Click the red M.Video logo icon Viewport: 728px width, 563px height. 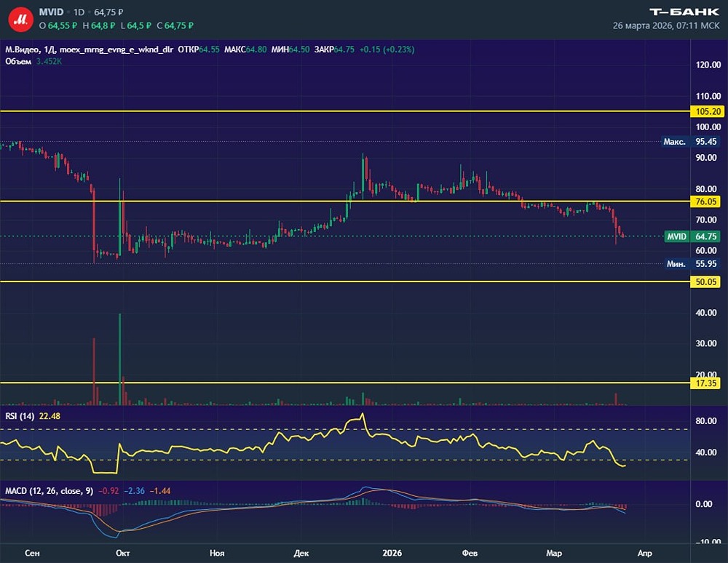(21, 20)
